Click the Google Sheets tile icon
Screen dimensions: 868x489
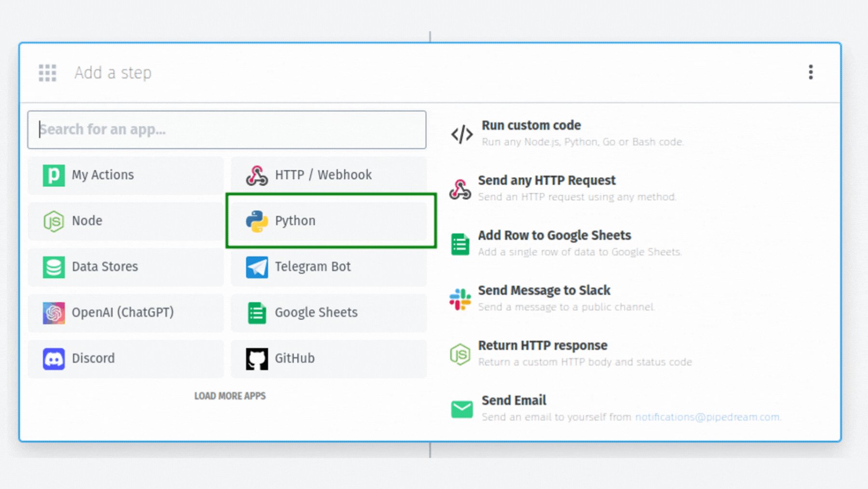(x=257, y=313)
